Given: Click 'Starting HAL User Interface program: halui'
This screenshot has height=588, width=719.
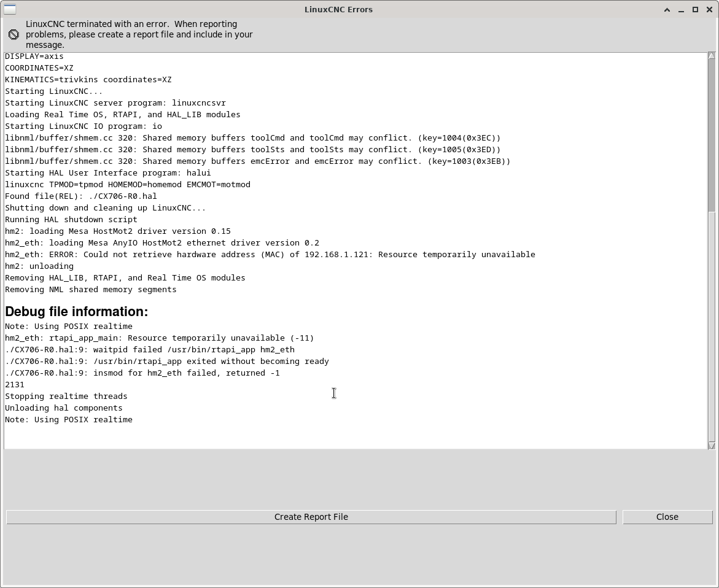Looking at the screenshot, I should [x=108, y=173].
